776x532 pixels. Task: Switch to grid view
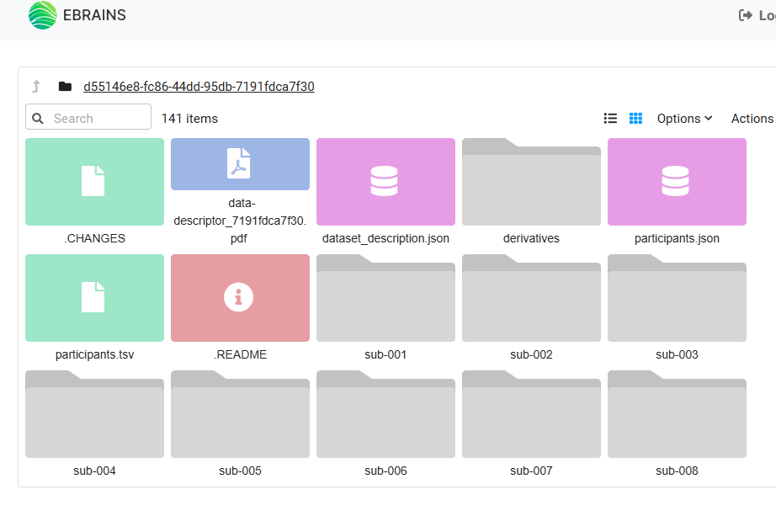click(x=635, y=119)
